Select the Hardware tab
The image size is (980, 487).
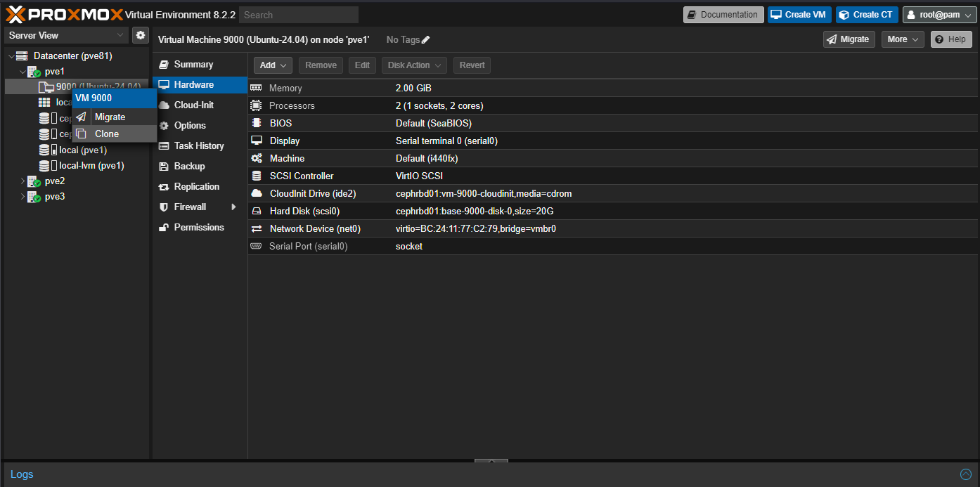pyautogui.click(x=200, y=85)
